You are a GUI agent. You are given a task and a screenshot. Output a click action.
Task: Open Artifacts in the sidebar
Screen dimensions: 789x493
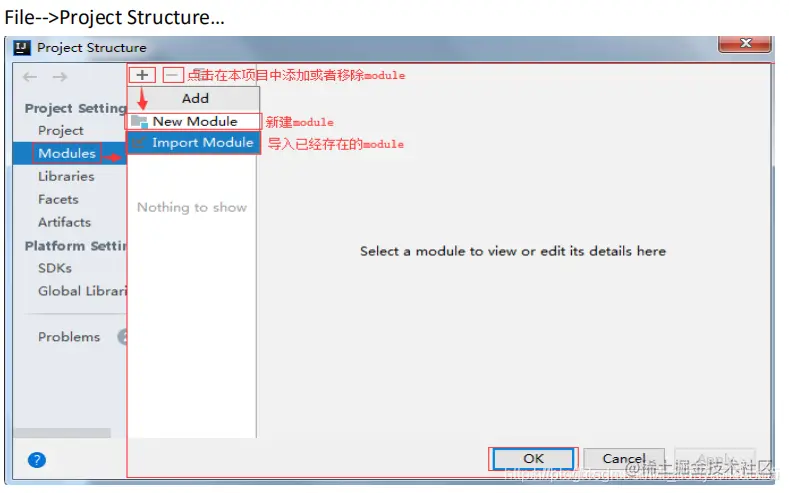64,222
